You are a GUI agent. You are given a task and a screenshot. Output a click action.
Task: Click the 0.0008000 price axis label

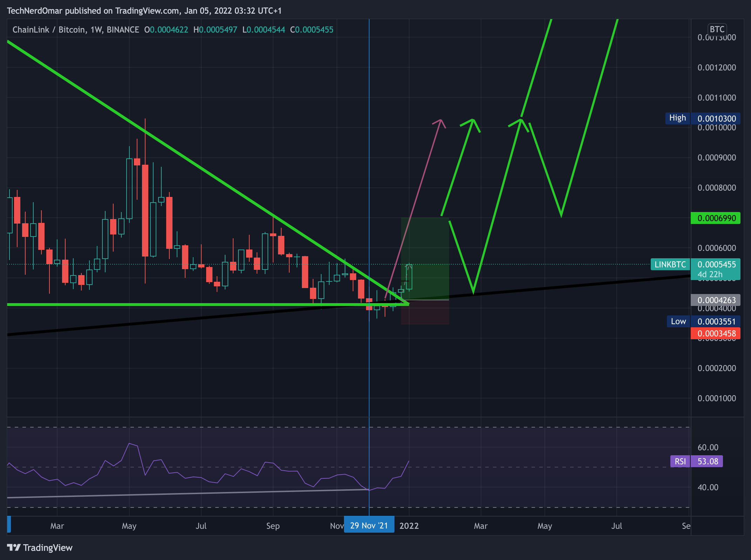(717, 187)
